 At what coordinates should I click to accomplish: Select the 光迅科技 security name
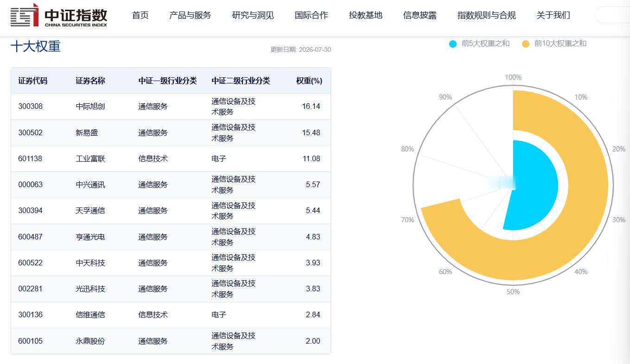click(x=90, y=289)
